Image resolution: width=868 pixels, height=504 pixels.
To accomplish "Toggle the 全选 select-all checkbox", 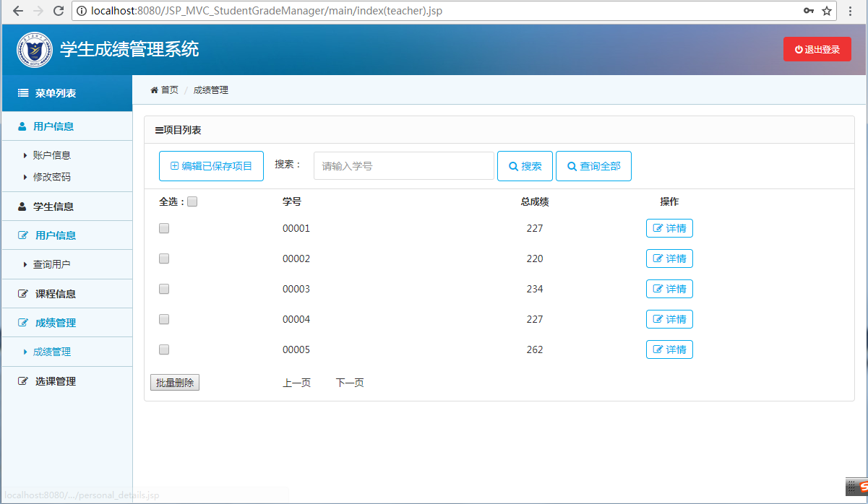I will pos(192,202).
